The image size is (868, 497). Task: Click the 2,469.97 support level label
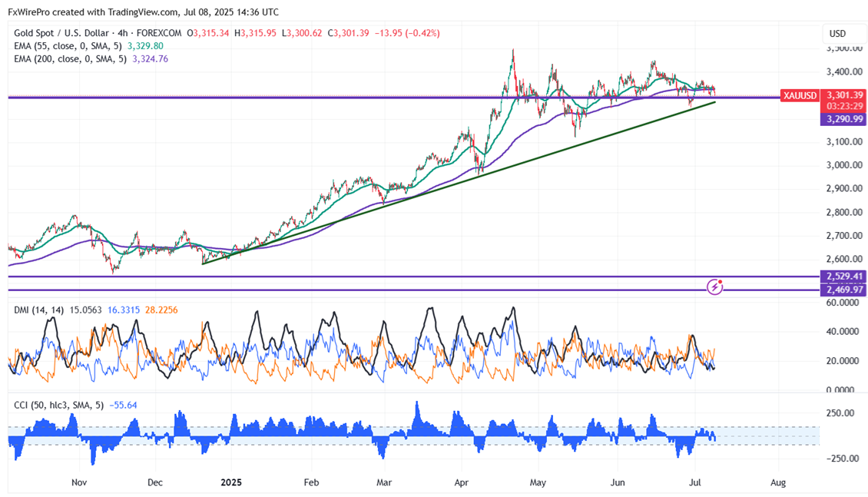tap(844, 290)
